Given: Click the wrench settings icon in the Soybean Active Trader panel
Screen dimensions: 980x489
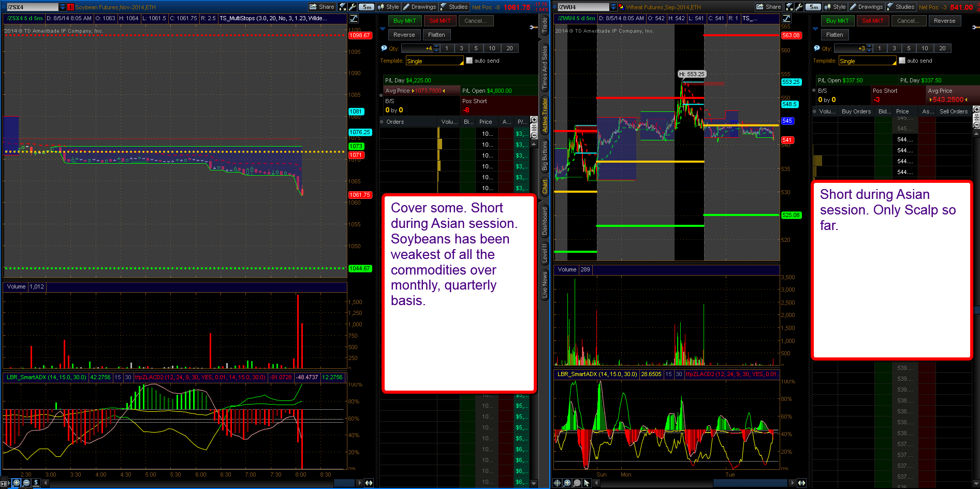Looking at the screenshot, I should [534, 27].
